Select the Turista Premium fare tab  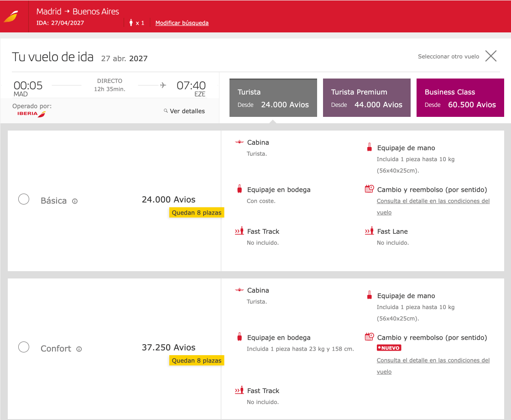367,98
